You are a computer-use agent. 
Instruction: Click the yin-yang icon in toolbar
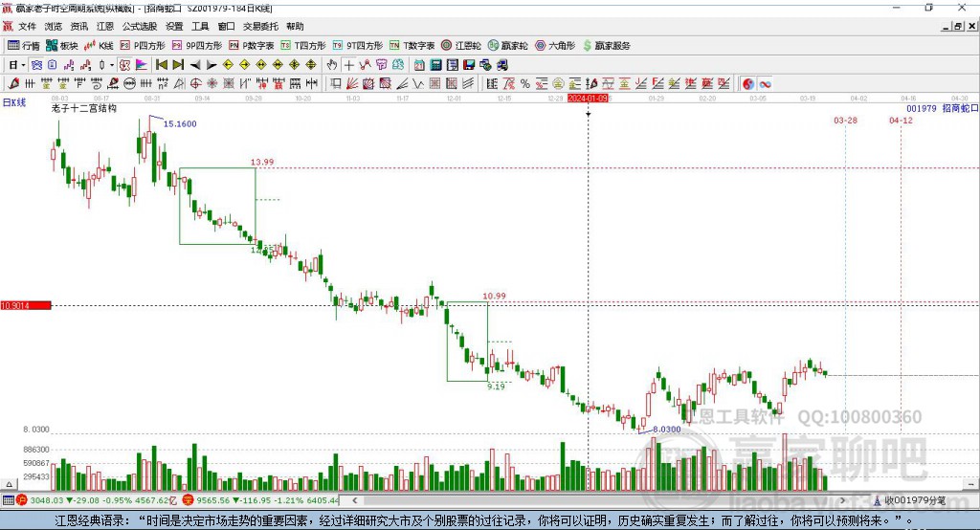coord(748,84)
